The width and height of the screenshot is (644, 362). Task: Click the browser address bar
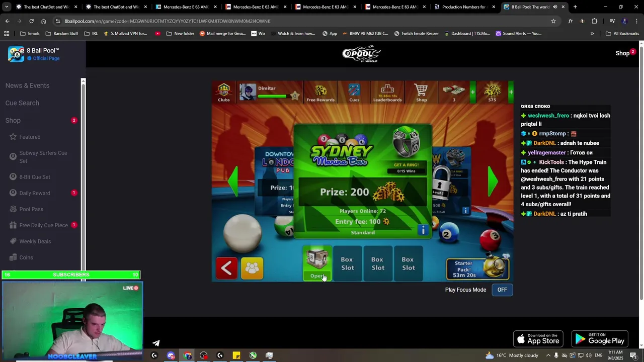[302, 21]
